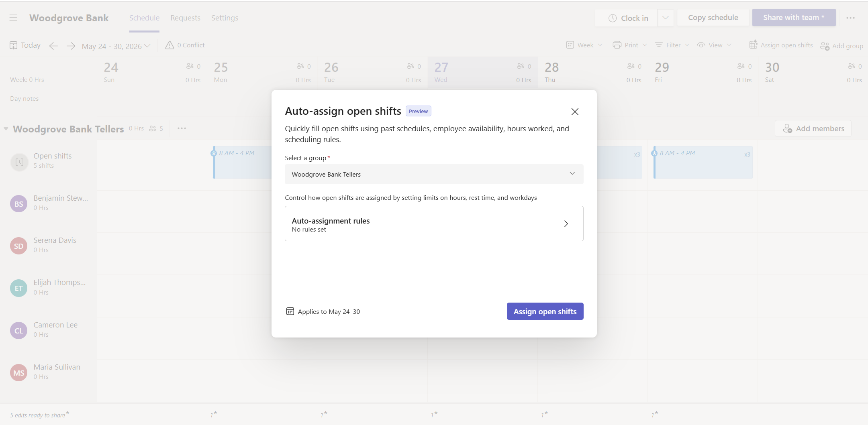The image size is (868, 425).
Task: Close the Auto-assign open shifts dialog
Action: pos(575,112)
